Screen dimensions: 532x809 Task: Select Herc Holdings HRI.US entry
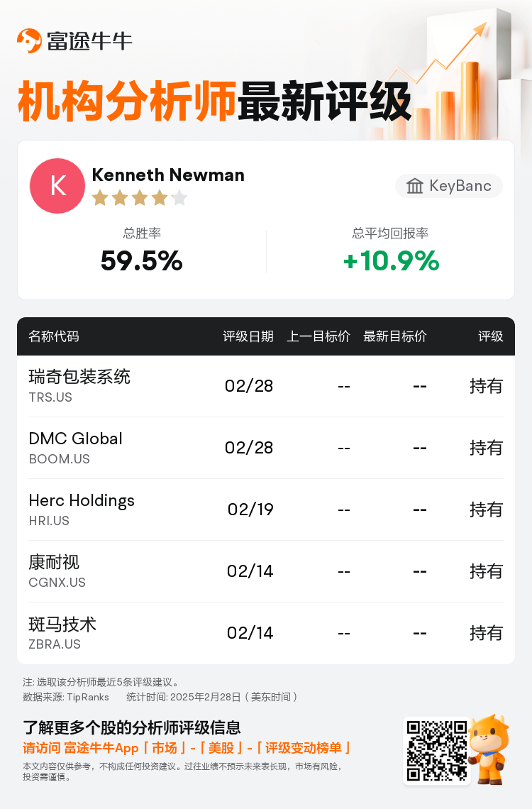tap(266, 510)
